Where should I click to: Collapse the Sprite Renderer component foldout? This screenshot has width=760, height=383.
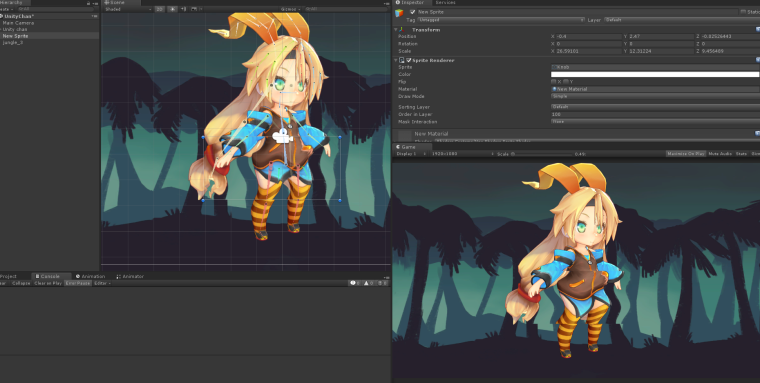[x=396, y=60]
